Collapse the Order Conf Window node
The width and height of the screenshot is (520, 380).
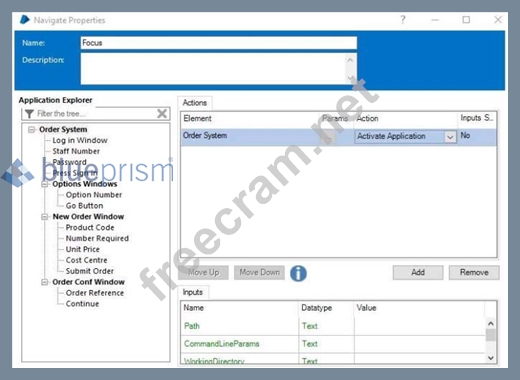(x=45, y=282)
